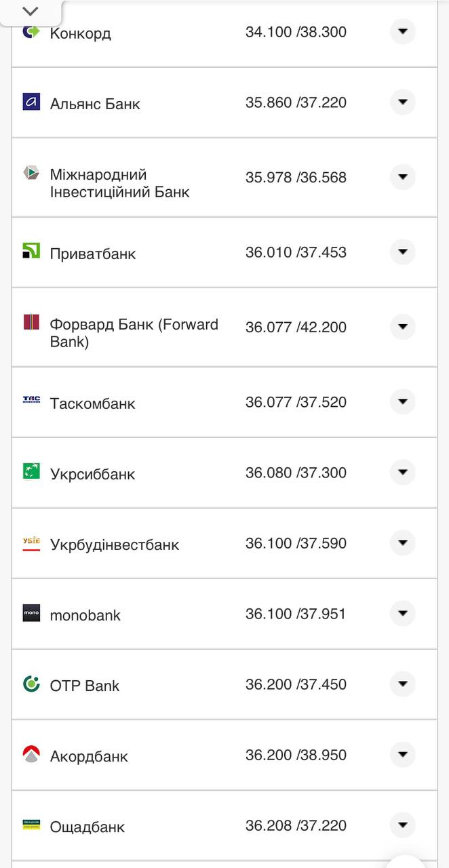449x868 pixels.
Task: Click the Таскомбанк logo icon
Action: 31,401
